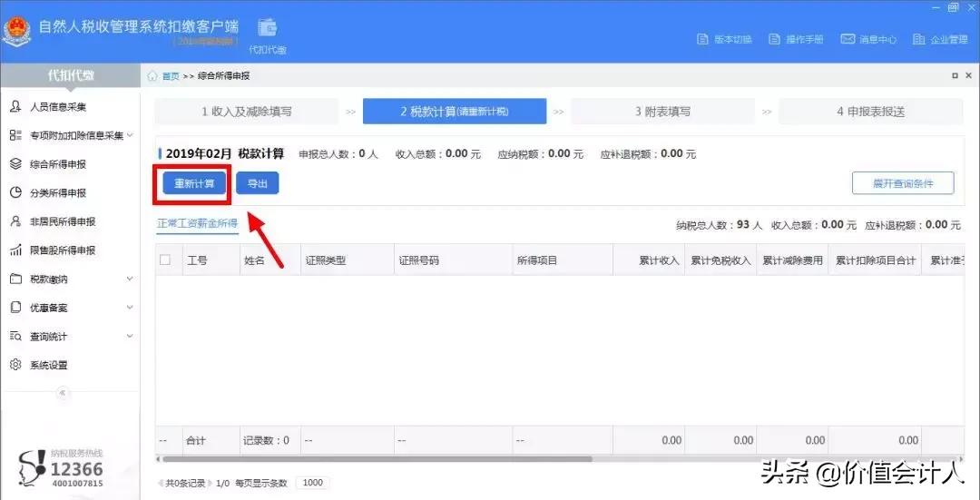Click the 限售股所得申报 chart icon
Viewport: 980px width, 500px height.
tap(16, 250)
